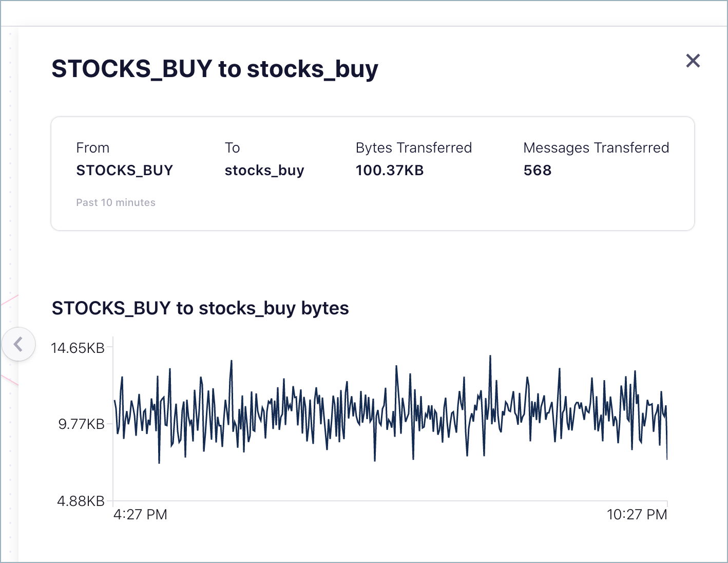This screenshot has height=563, width=728.
Task: Select the destination name stocks_buy under To
Action: point(264,171)
